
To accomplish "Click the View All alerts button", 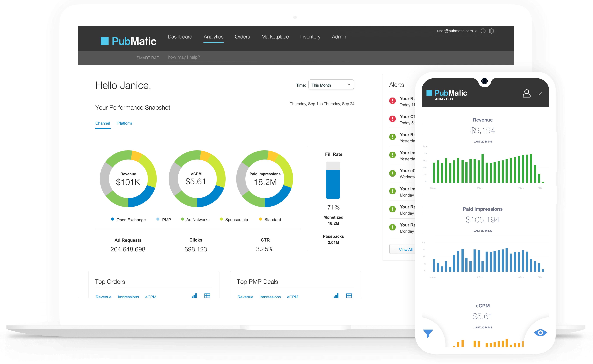I will pyautogui.click(x=405, y=249).
